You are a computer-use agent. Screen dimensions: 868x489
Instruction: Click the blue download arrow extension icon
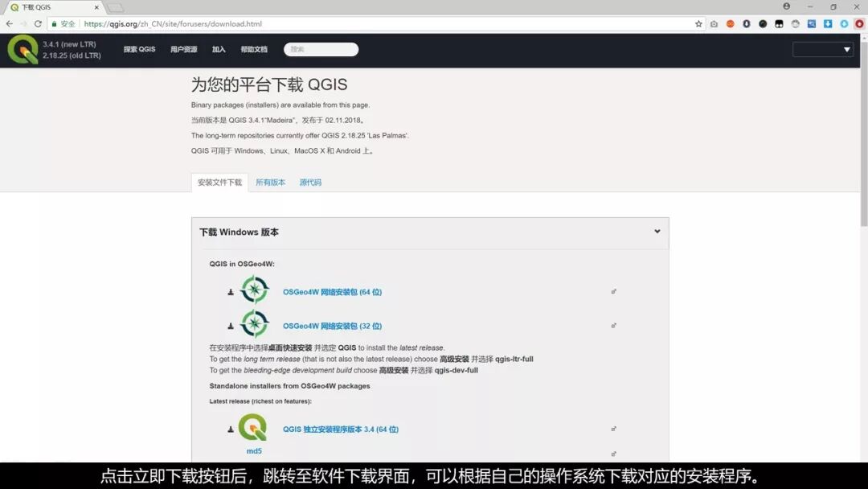click(828, 24)
